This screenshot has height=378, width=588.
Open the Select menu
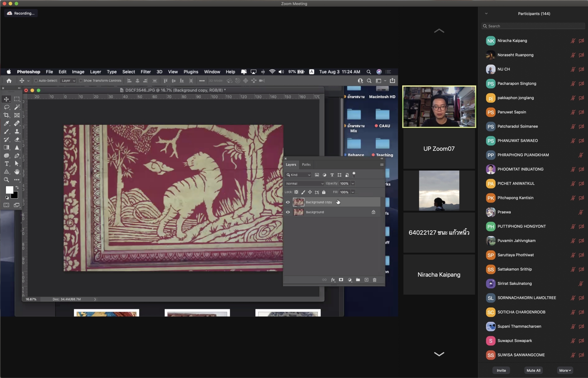[128, 72]
